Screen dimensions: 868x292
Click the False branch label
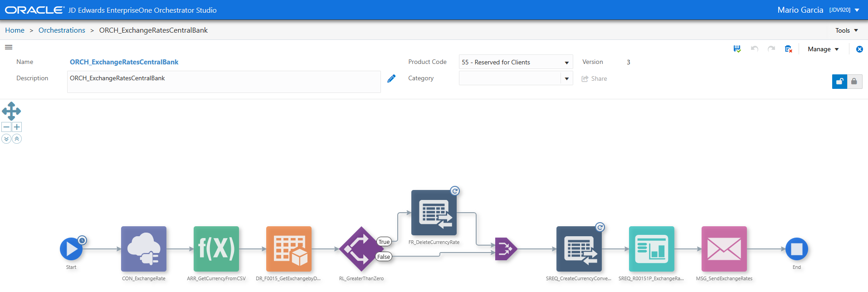[384, 257]
